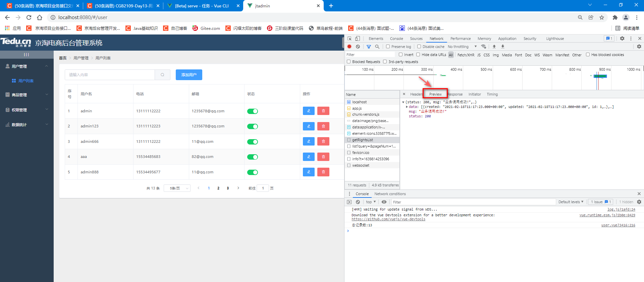Image resolution: width=644 pixels, height=282 pixels.
Task: Delete the admin123 user row
Action: (x=323, y=126)
